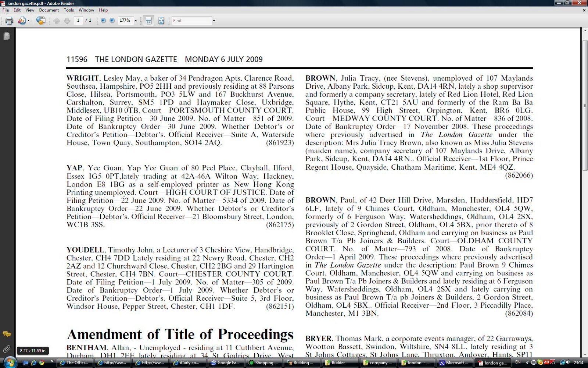Click the zoom in plus button
This screenshot has width=588, height=368.
coord(112,21)
